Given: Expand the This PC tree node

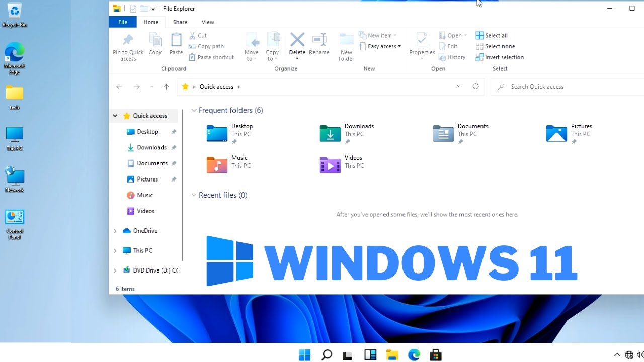Looking at the screenshot, I should (x=115, y=250).
